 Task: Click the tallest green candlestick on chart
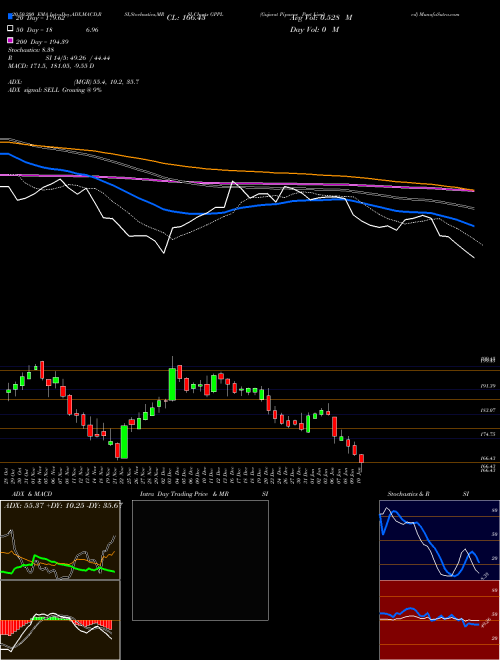(172, 384)
